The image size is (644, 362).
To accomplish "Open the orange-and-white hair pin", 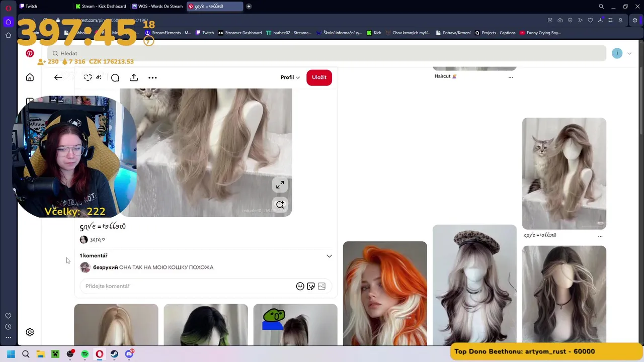I will click(x=385, y=294).
